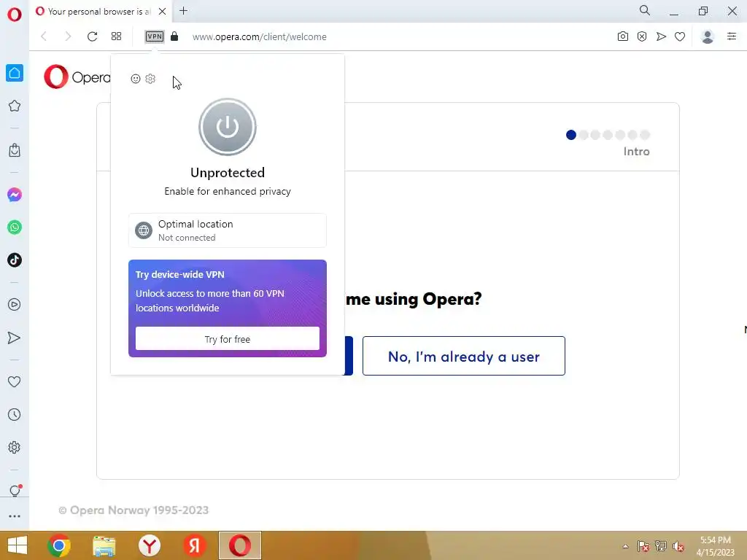Open WhatsApp in sidebar

(x=15, y=227)
